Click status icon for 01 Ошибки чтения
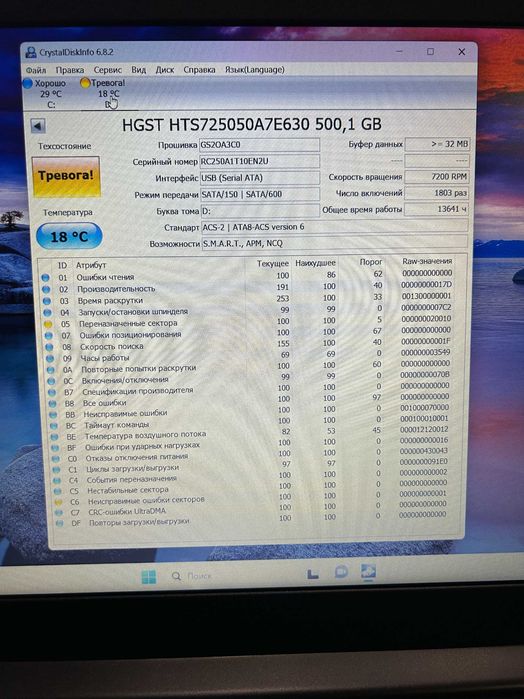The height and width of the screenshot is (699, 524). pos(45,277)
